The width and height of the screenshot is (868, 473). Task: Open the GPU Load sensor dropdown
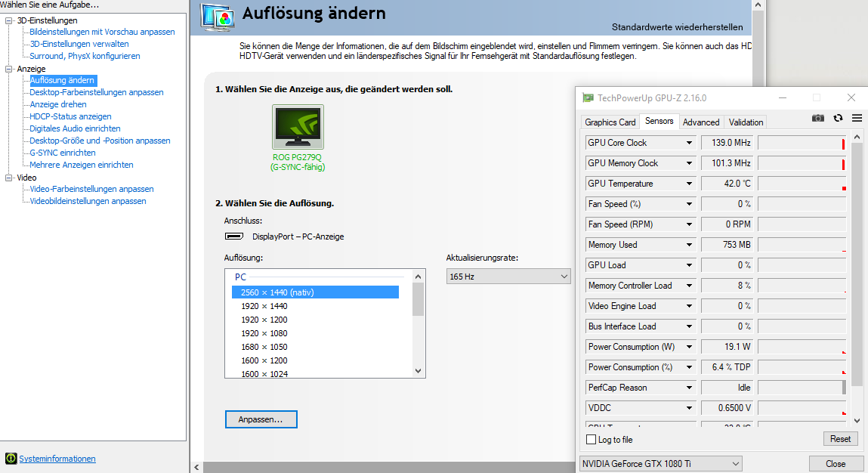pyautogui.click(x=689, y=265)
